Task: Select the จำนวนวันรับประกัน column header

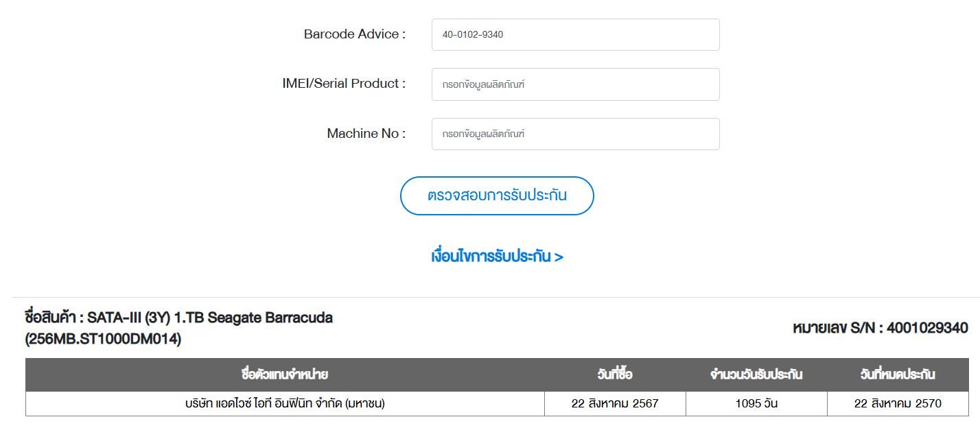Action: click(x=756, y=374)
